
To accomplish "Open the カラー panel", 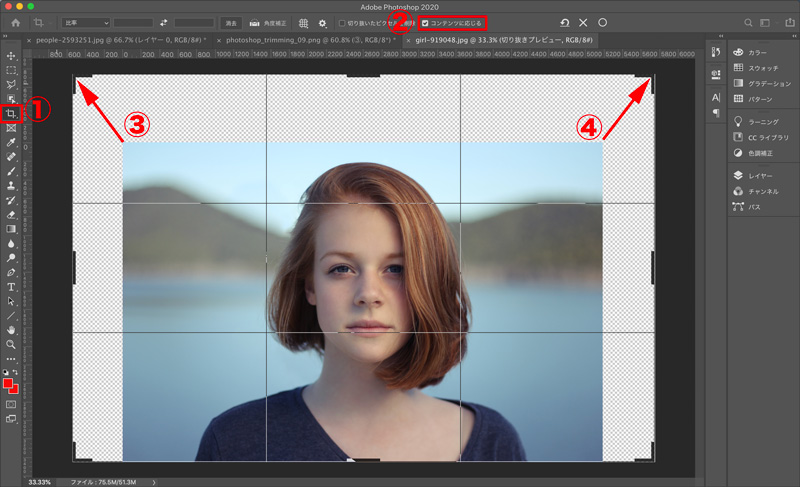I will 750,53.
